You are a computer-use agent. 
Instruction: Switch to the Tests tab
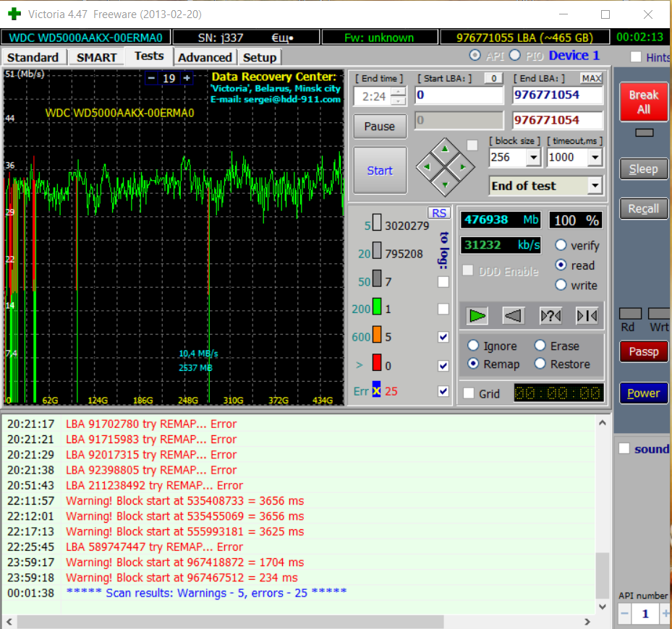(149, 56)
